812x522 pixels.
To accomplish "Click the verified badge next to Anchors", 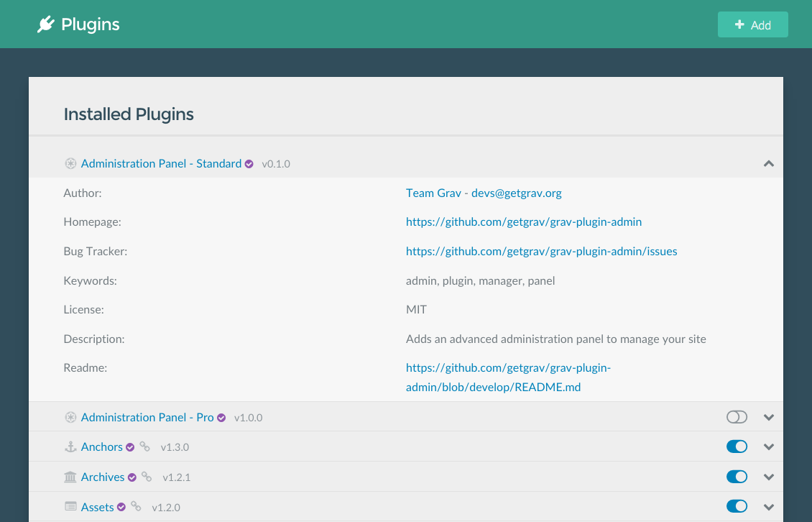I will click(130, 447).
